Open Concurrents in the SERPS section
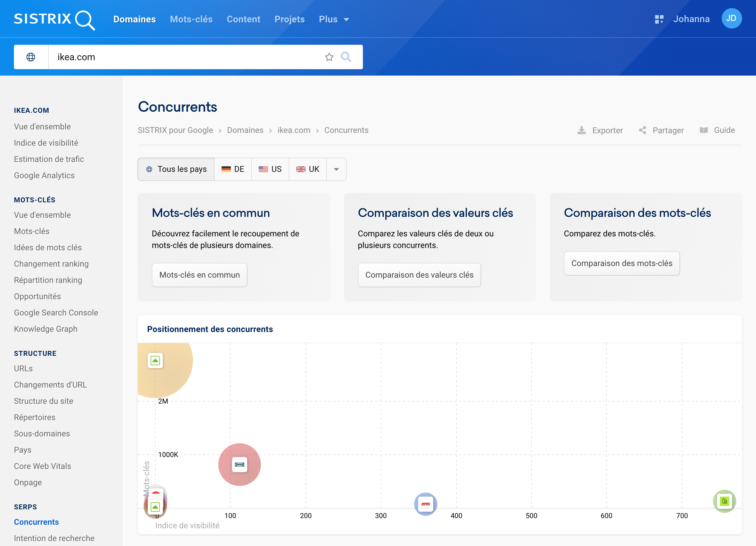This screenshot has width=756, height=546. (x=36, y=522)
